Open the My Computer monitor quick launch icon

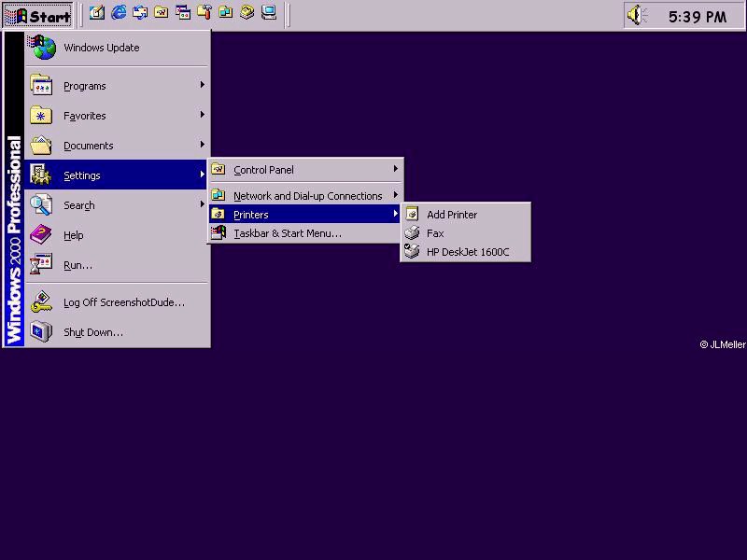point(269,13)
